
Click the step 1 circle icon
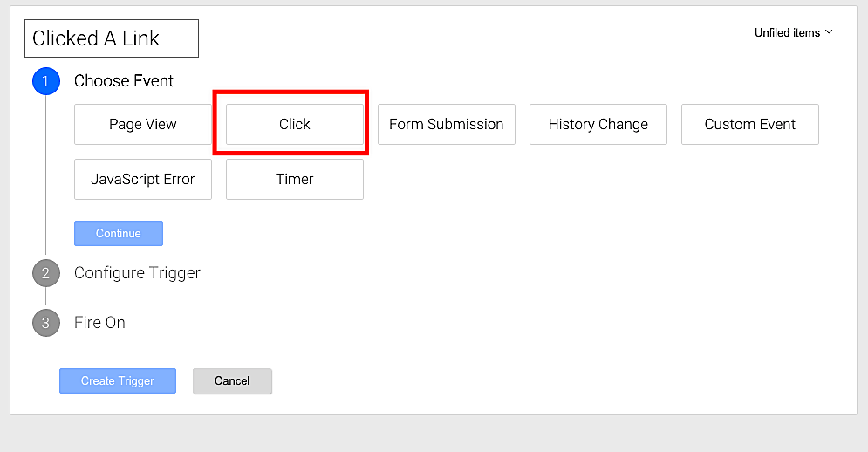click(45, 81)
